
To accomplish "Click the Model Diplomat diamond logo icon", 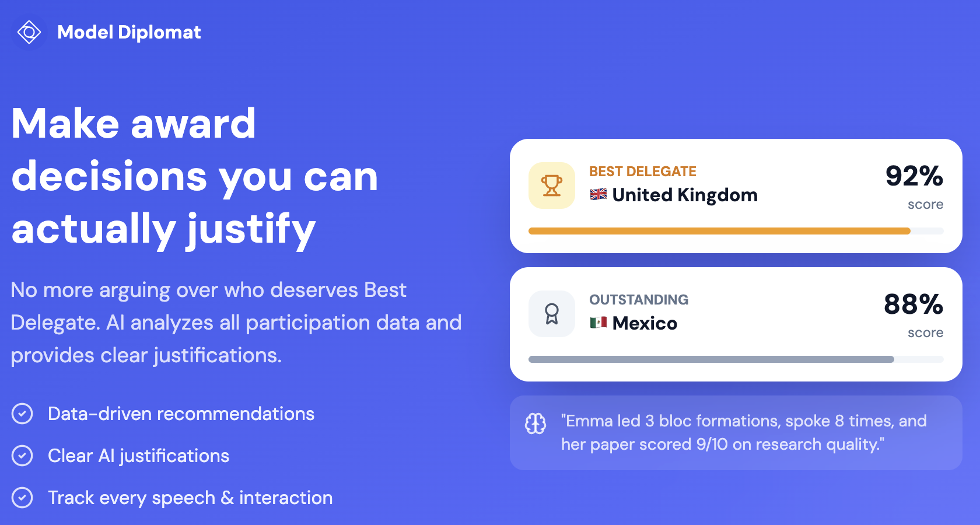I will click(x=29, y=32).
